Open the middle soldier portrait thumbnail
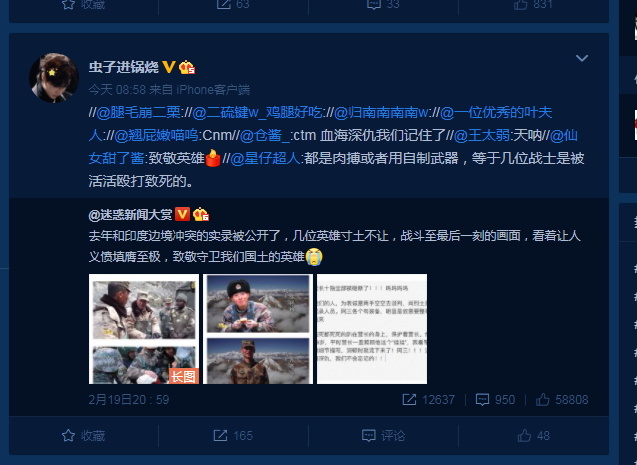 coord(258,329)
